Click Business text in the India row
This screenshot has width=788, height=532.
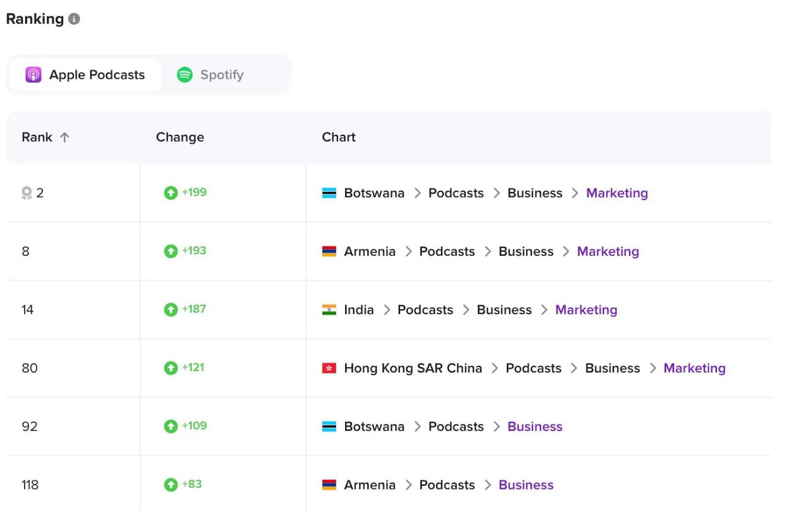click(x=504, y=310)
